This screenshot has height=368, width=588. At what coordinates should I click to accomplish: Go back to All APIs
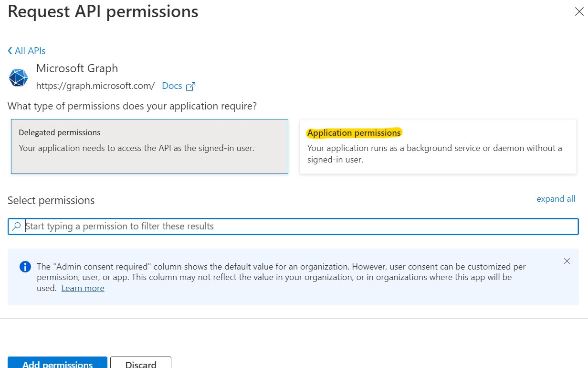[30, 51]
